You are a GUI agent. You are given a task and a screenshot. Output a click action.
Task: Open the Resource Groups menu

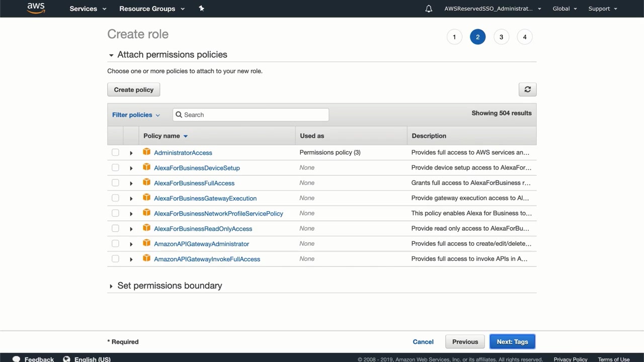(152, 9)
